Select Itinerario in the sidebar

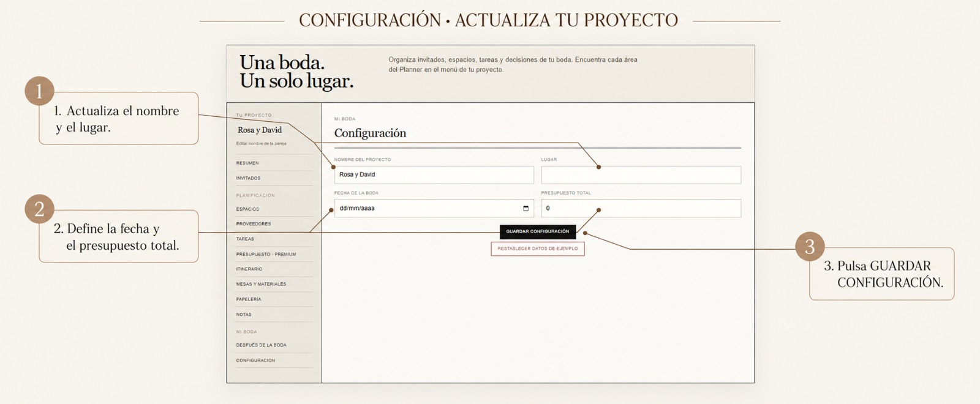point(249,269)
